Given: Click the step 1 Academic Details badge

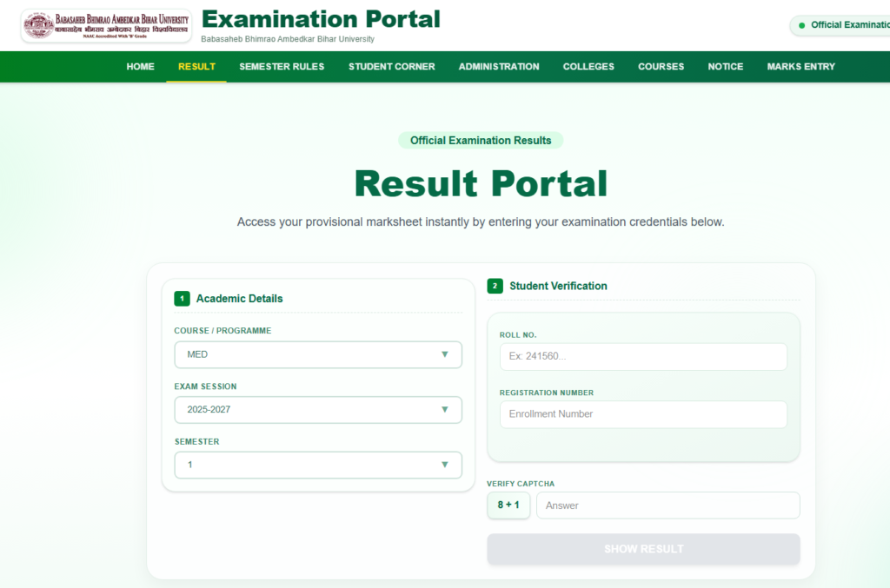Looking at the screenshot, I should (182, 298).
